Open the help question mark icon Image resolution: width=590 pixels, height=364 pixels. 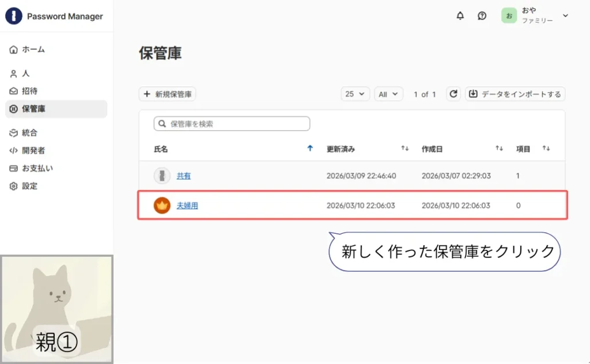point(482,16)
